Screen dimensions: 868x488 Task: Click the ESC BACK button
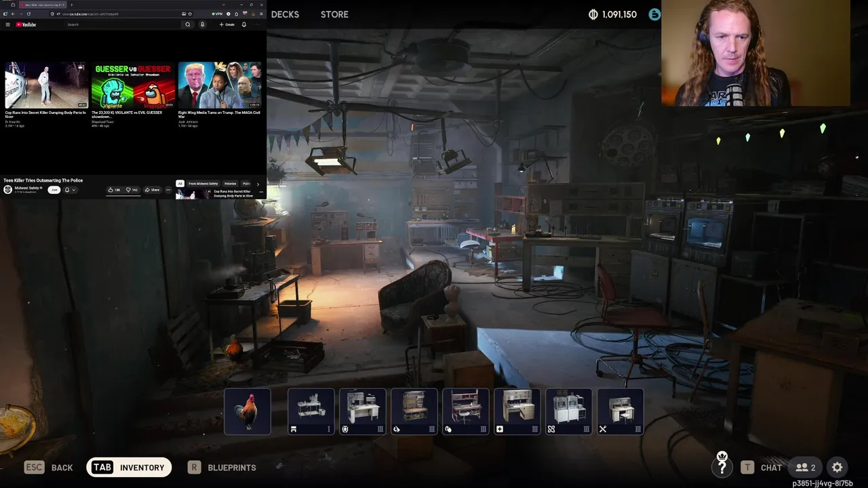click(x=49, y=467)
